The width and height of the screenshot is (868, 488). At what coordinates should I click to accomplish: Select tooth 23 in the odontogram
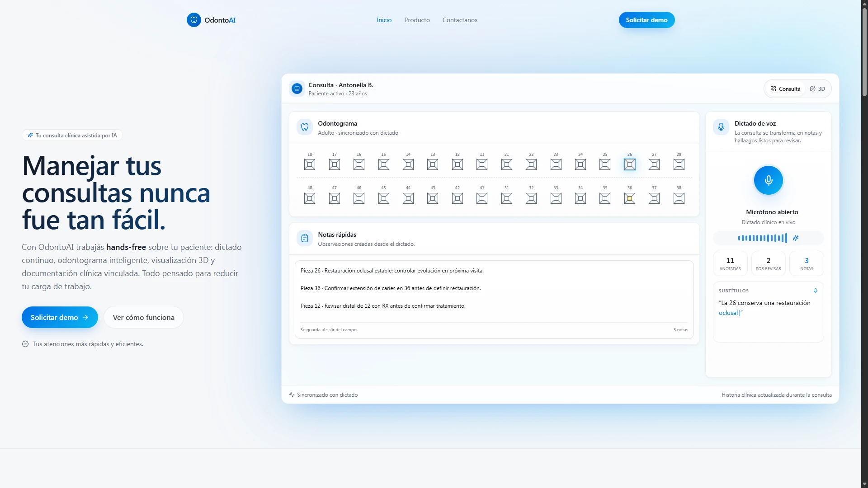[556, 164]
